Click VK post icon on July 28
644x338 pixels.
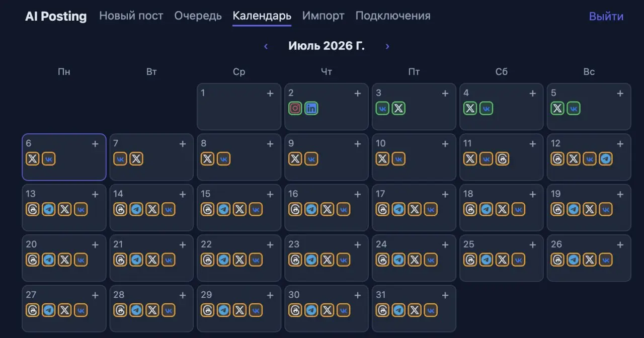point(169,310)
